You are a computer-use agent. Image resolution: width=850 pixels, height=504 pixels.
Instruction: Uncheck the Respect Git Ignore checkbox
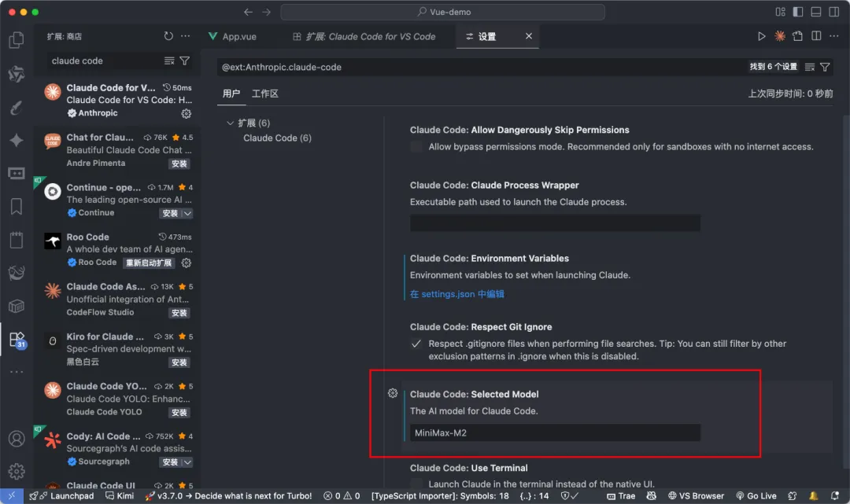pyautogui.click(x=416, y=344)
